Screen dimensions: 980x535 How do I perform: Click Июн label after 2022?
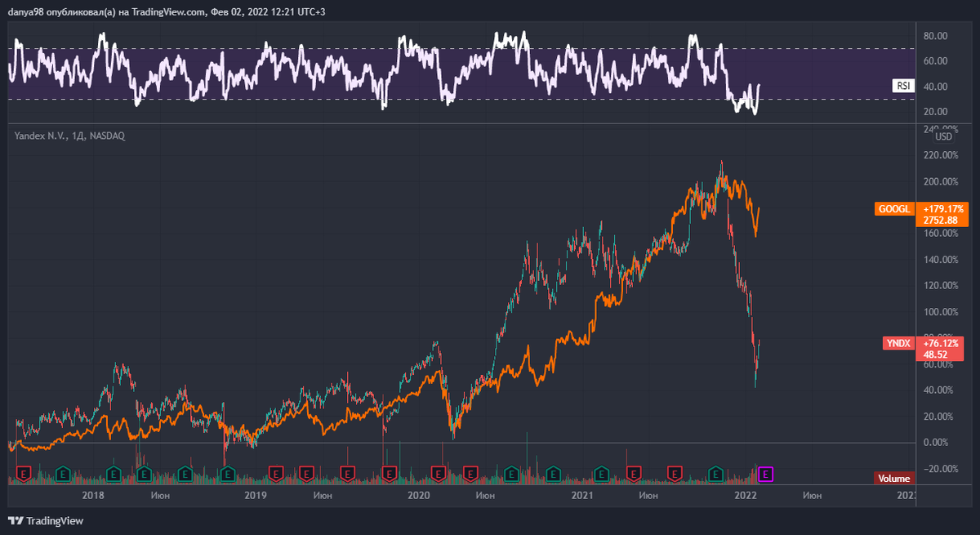coord(812,496)
